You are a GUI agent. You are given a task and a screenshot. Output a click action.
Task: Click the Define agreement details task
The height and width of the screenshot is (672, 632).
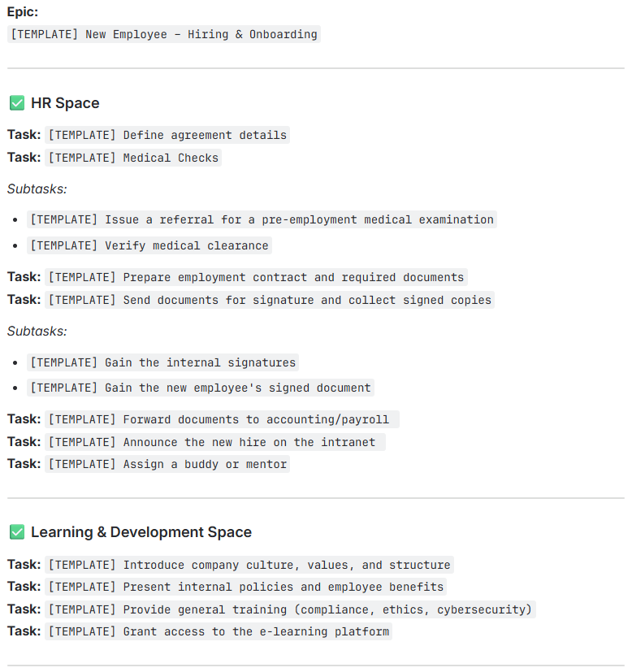coord(167,135)
